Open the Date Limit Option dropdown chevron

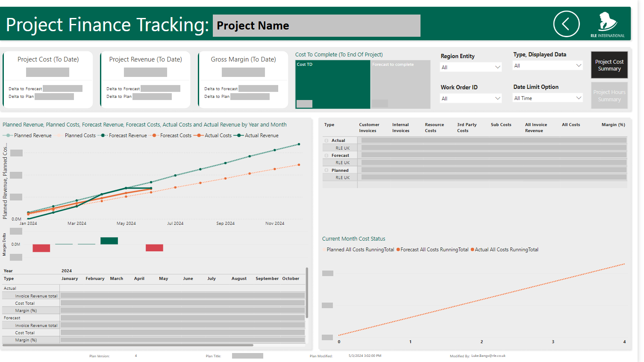(x=579, y=97)
